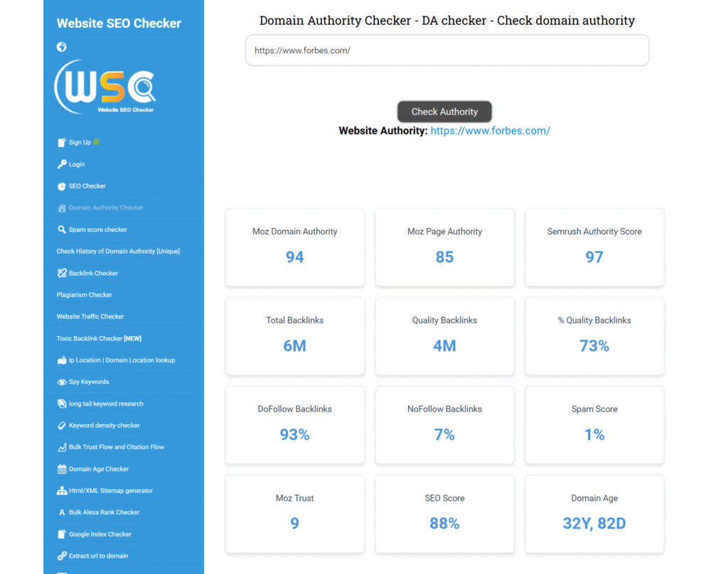Click the Sign Up notepad icon
The width and height of the screenshot is (728, 574).
pyautogui.click(x=61, y=143)
